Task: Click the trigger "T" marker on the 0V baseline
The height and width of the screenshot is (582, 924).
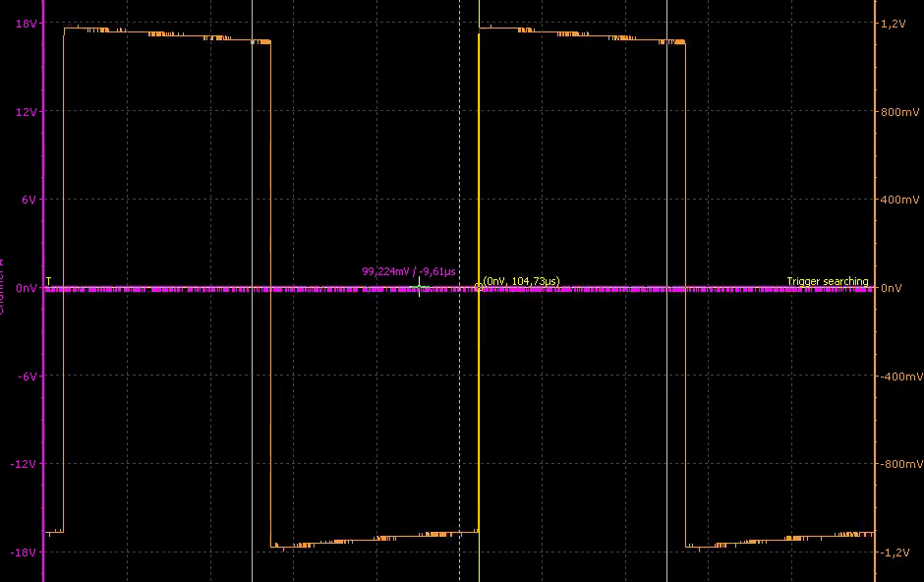Action: [45, 281]
